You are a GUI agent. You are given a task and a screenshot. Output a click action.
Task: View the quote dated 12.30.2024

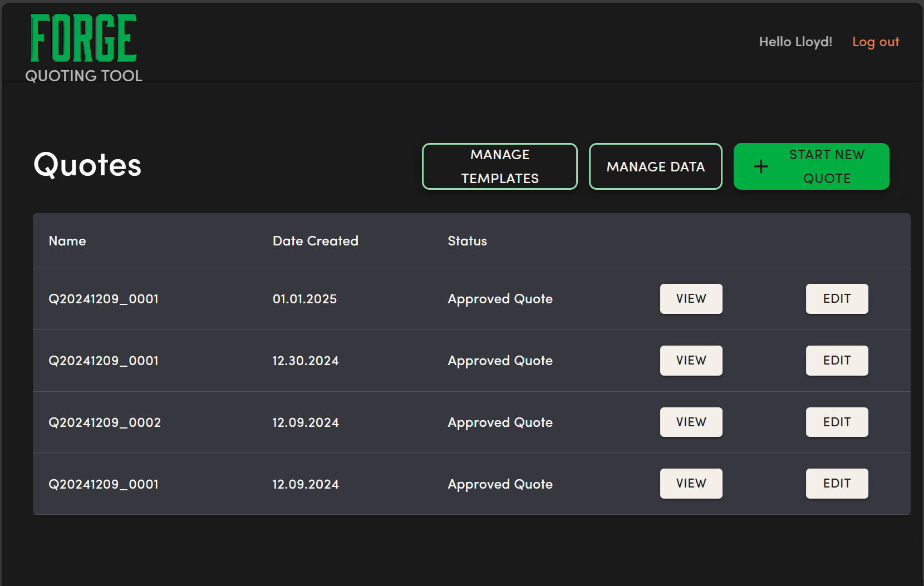[x=691, y=361]
